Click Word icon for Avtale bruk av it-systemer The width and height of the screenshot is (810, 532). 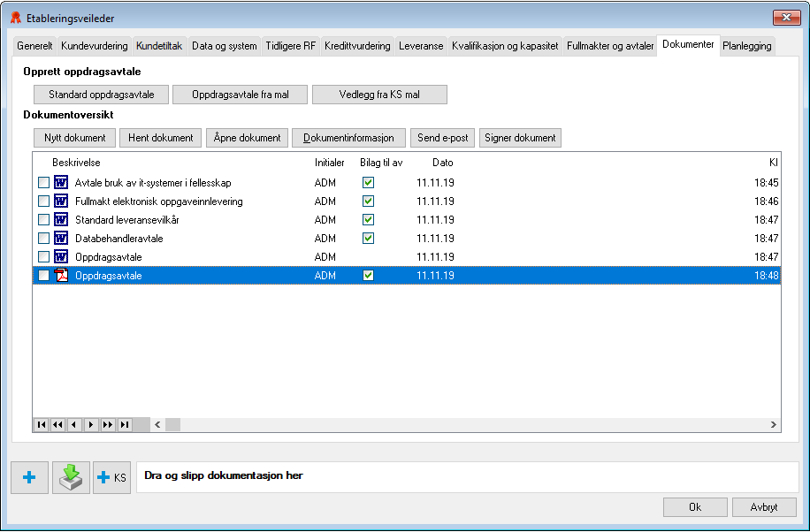(x=61, y=182)
